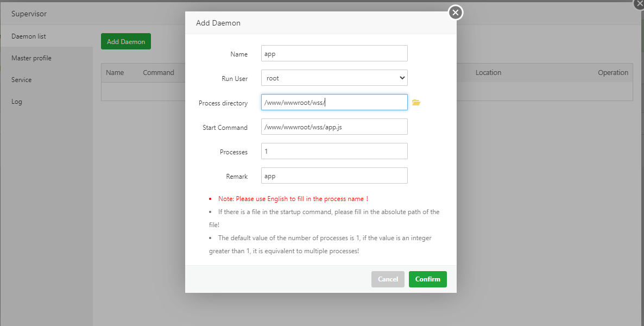Edit the Start Command field
The width and height of the screenshot is (644, 326).
click(334, 127)
